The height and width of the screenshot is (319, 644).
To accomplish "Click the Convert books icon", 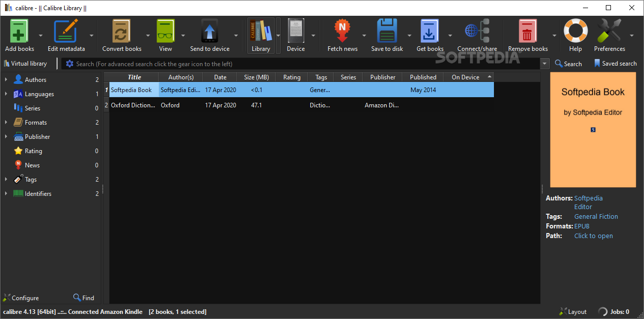I will click(x=122, y=32).
